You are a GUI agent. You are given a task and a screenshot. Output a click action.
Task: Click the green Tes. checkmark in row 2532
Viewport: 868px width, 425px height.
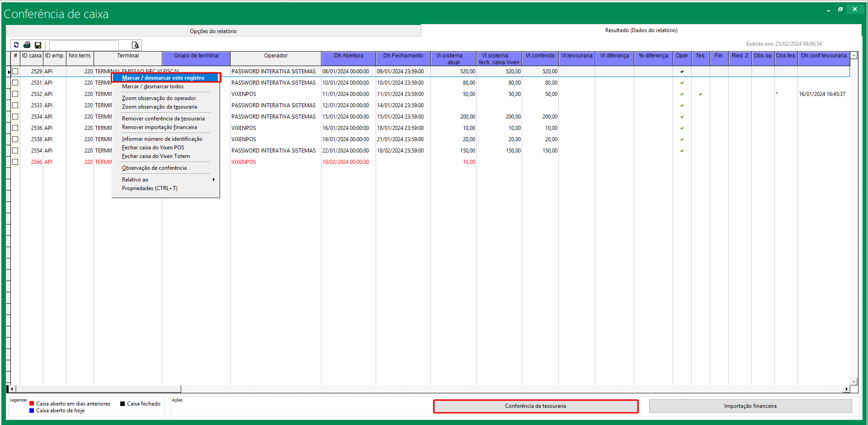(700, 94)
